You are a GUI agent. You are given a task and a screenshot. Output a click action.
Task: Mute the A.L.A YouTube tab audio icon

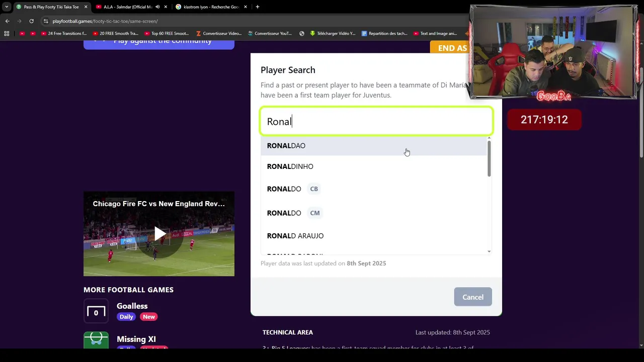pos(157,7)
